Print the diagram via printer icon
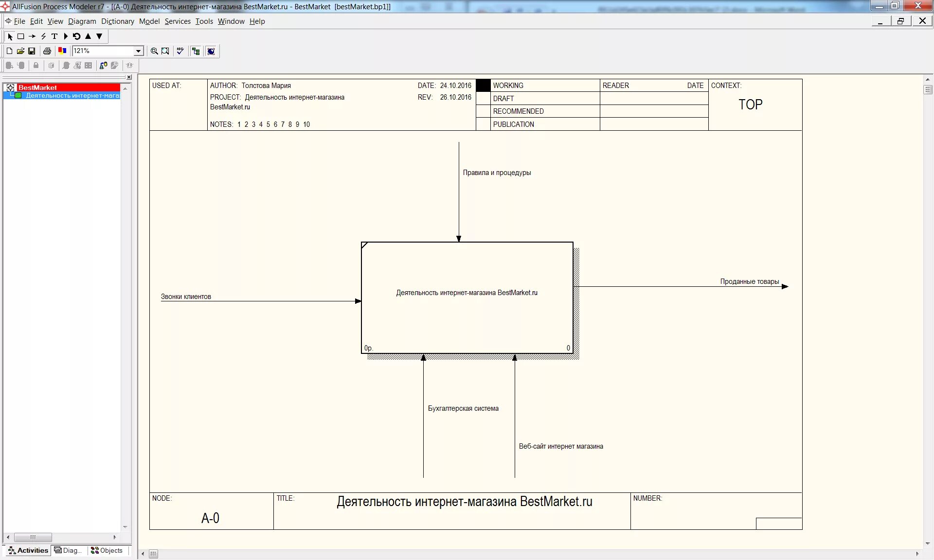This screenshot has width=934, height=560. (x=47, y=51)
